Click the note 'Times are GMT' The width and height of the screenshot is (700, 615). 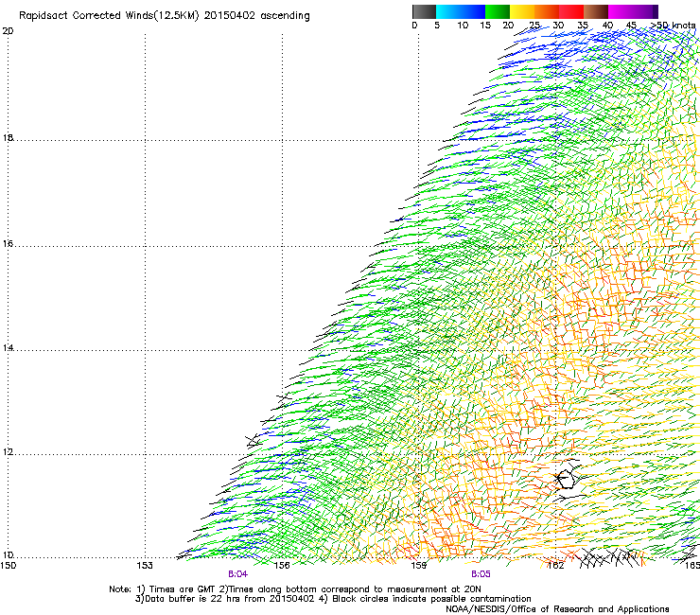[x=183, y=589]
